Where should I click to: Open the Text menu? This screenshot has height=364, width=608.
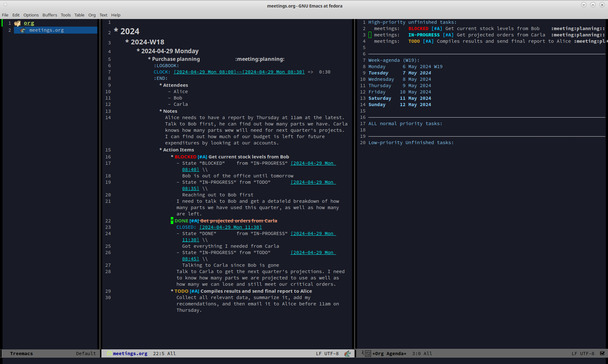(103, 15)
